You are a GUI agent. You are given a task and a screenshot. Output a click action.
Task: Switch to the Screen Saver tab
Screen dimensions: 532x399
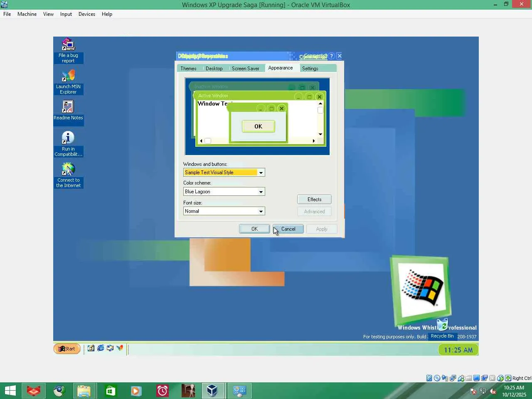245,69
